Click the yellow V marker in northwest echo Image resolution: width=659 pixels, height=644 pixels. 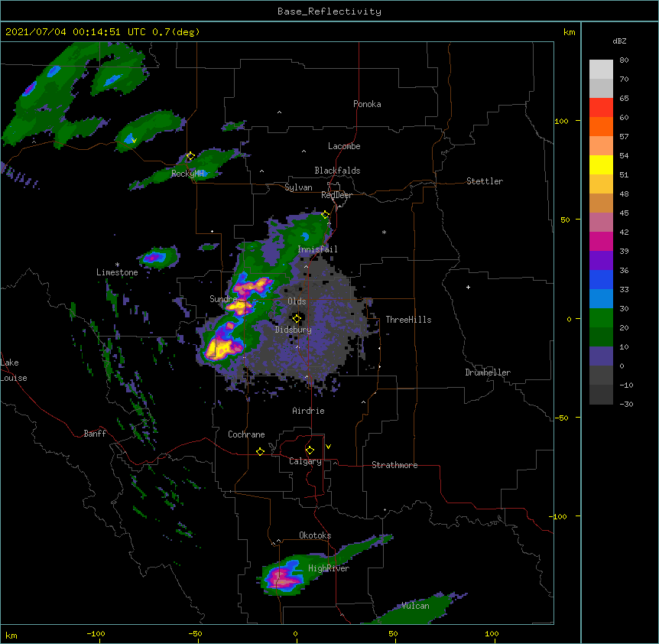tap(134, 141)
